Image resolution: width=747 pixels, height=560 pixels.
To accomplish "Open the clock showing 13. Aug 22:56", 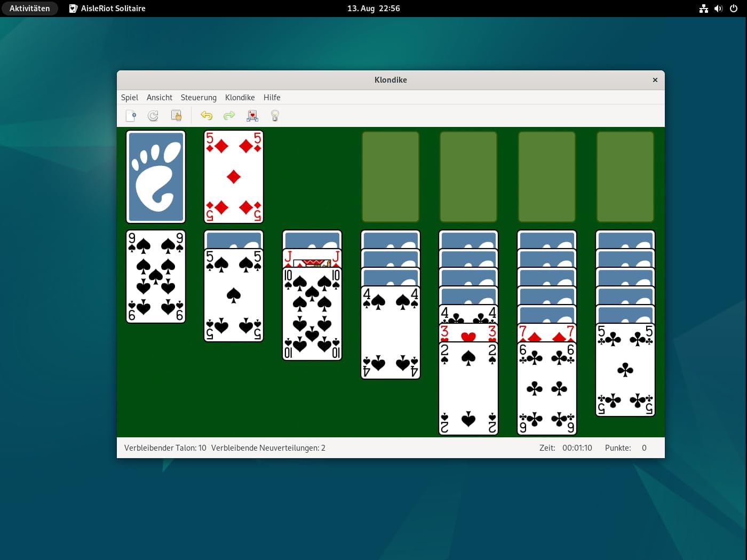I will click(373, 9).
